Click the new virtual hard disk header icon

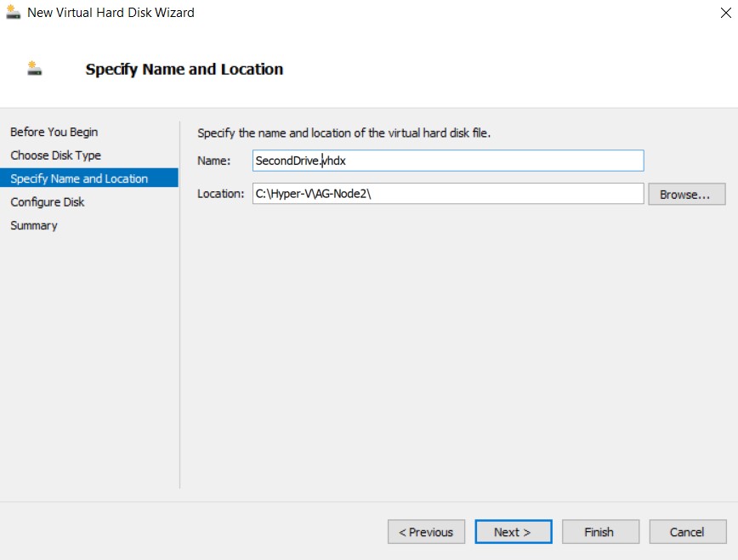pos(34,68)
